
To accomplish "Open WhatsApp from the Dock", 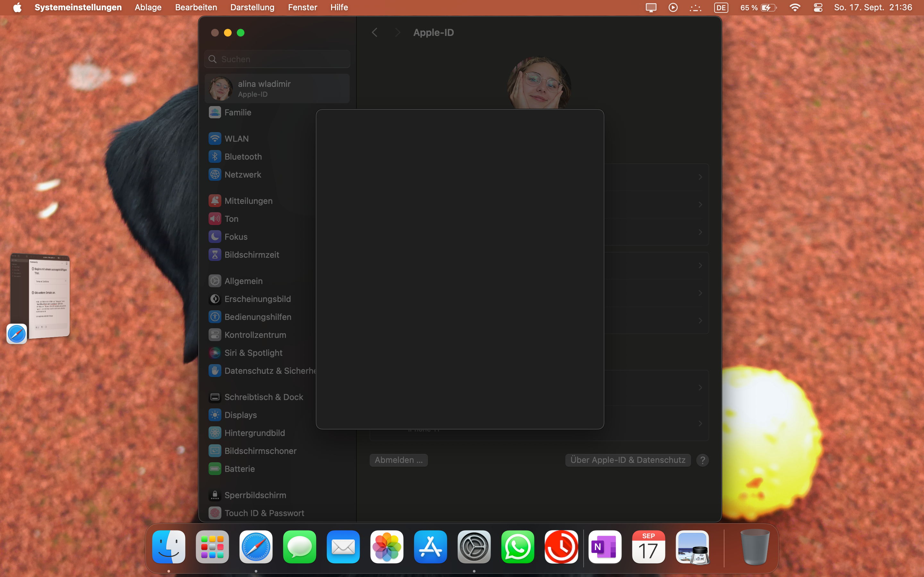I will coord(518,547).
